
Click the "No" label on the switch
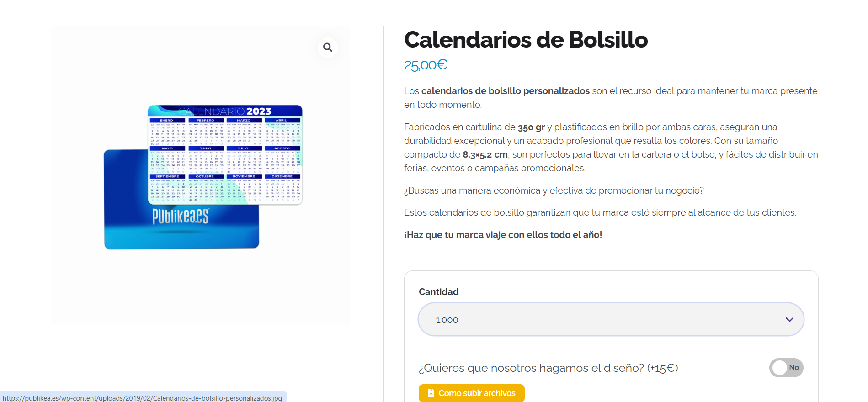[794, 367]
